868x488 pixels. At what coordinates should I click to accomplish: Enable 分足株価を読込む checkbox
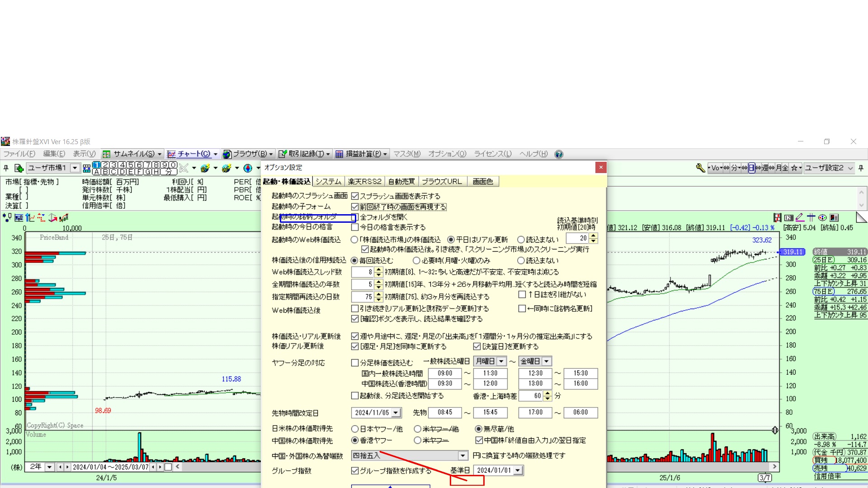click(355, 363)
